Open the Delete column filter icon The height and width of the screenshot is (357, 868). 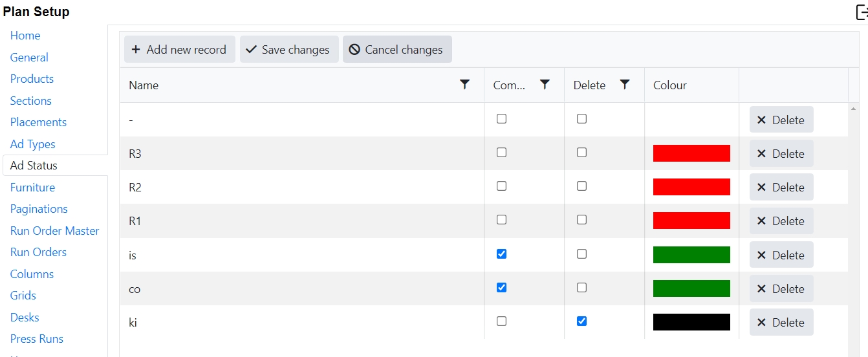(625, 85)
